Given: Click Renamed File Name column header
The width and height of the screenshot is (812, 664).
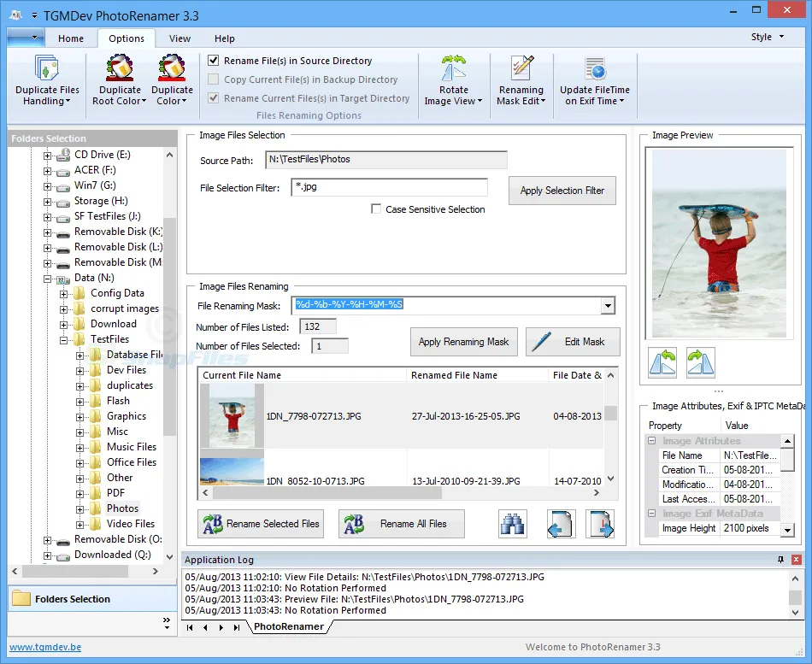Looking at the screenshot, I should pos(478,375).
